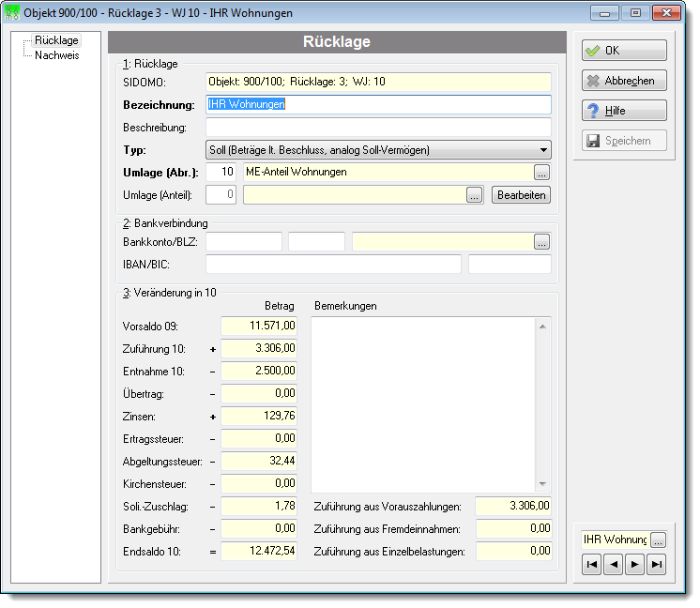Screen dimensions: 700x608
Task: Open lookup beside ME-Anteil Wohnungen field
Action: (x=542, y=173)
